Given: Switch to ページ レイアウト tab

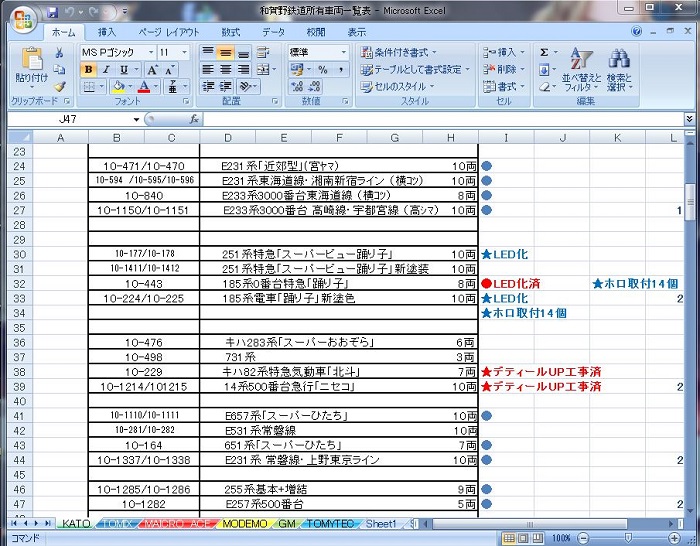Looking at the screenshot, I should tap(169, 32).
